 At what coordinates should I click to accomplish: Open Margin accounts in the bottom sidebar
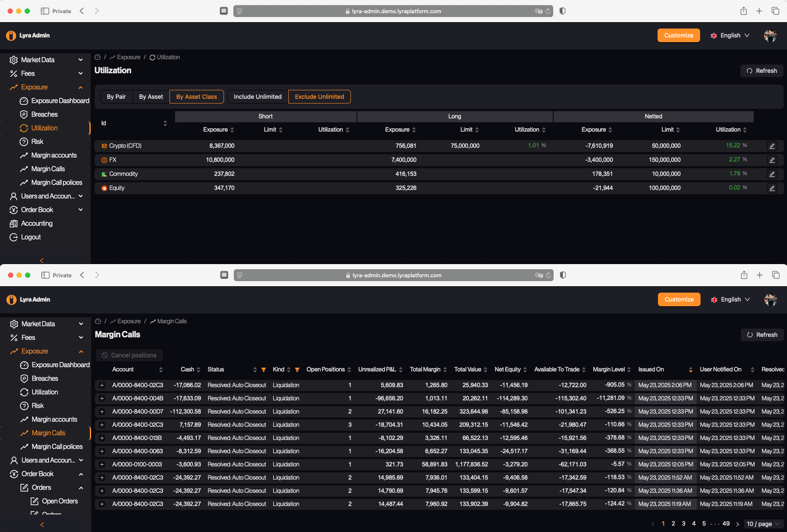point(54,420)
